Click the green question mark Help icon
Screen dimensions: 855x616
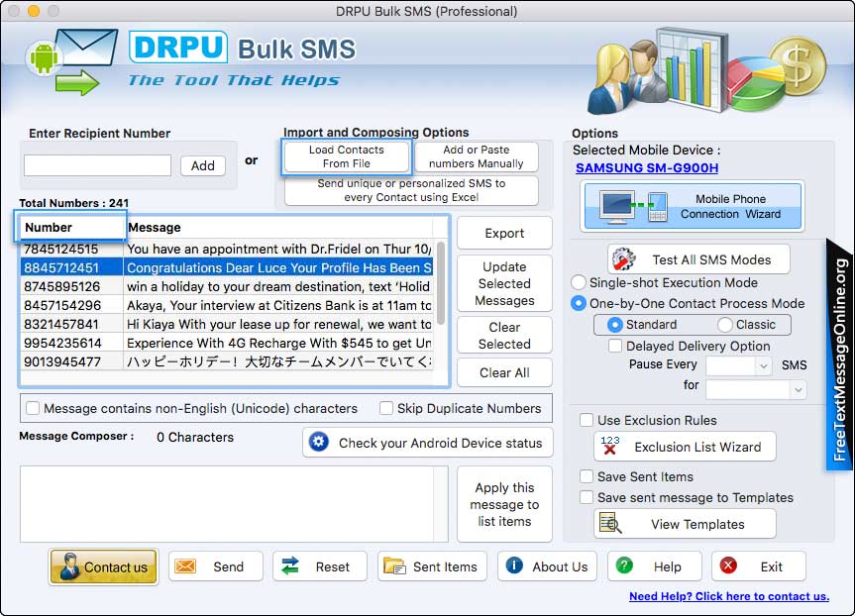(624, 565)
